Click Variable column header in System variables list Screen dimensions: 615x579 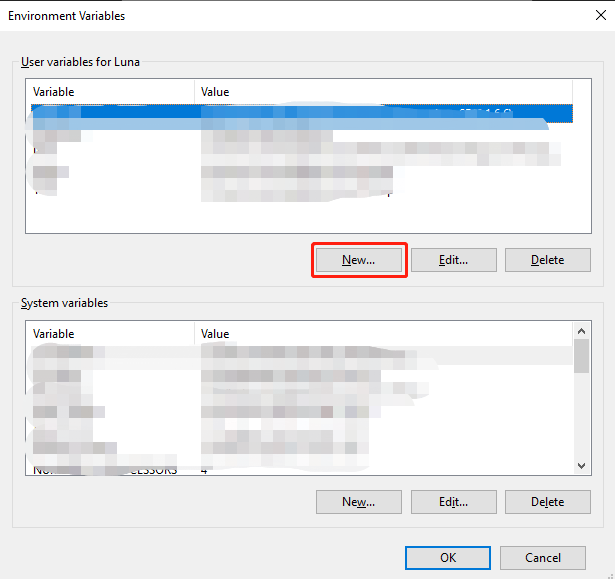[x=110, y=334]
